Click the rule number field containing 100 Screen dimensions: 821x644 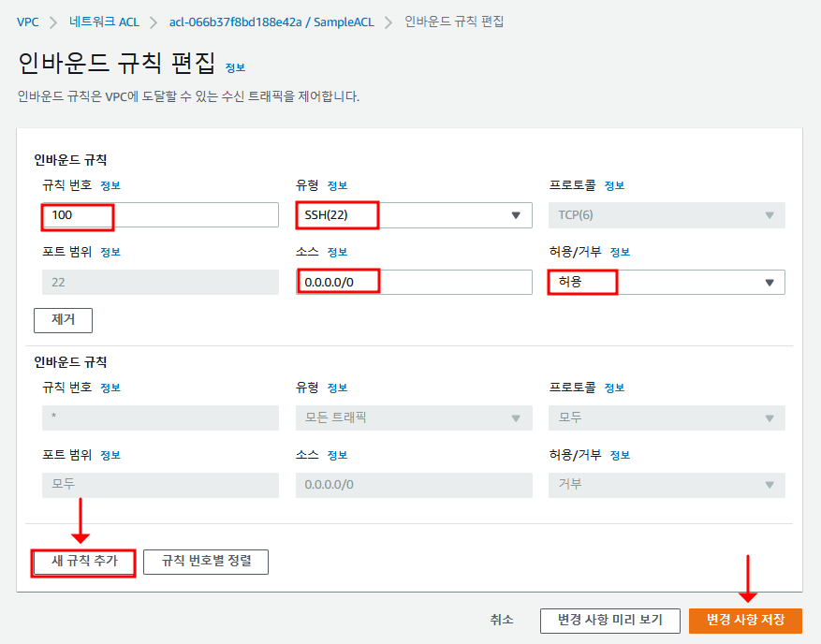coord(160,215)
